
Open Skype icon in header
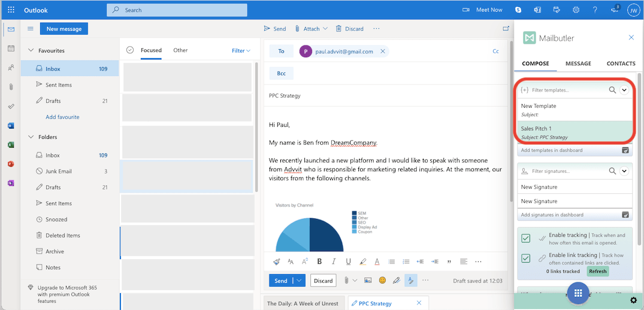point(518,10)
